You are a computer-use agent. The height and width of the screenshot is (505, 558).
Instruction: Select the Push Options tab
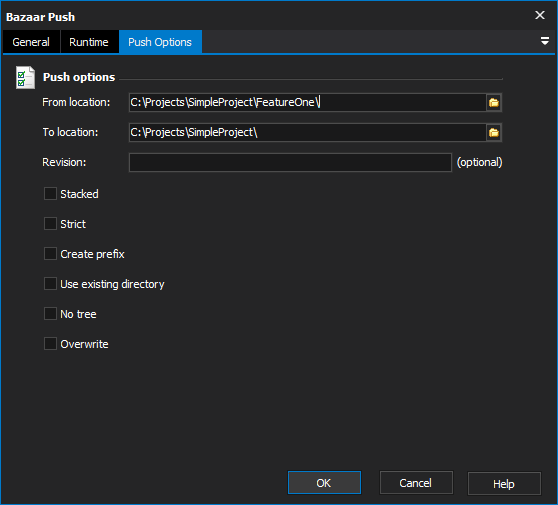coord(160,42)
